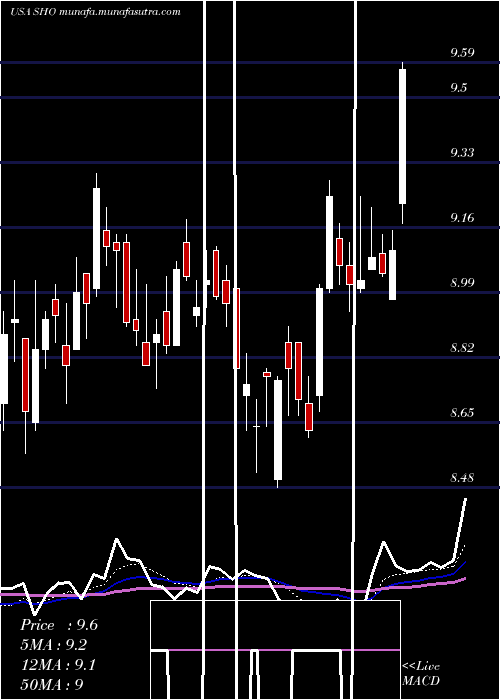This screenshot has width=500, height=700.
Task: Click the 5MA : 9.2 value
Action: (x=54, y=645)
